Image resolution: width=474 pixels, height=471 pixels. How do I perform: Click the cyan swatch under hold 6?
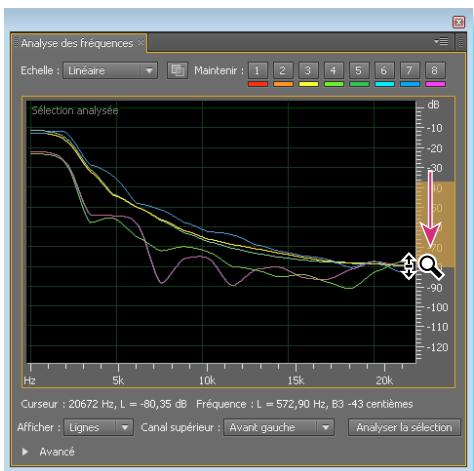(x=384, y=84)
